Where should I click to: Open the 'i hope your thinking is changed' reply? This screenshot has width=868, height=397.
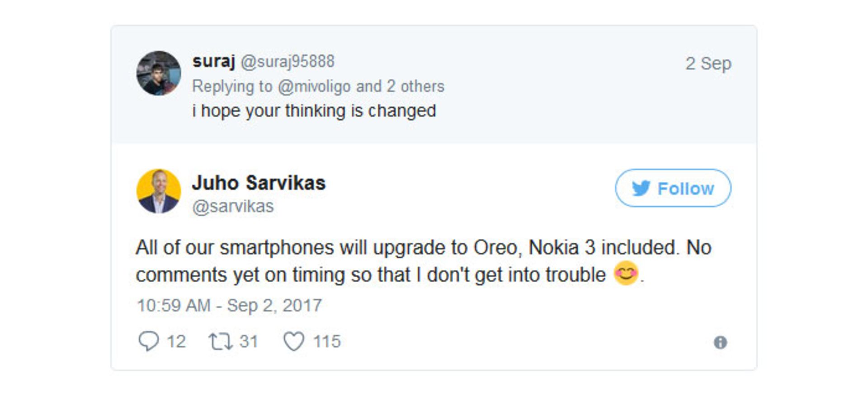click(x=314, y=111)
